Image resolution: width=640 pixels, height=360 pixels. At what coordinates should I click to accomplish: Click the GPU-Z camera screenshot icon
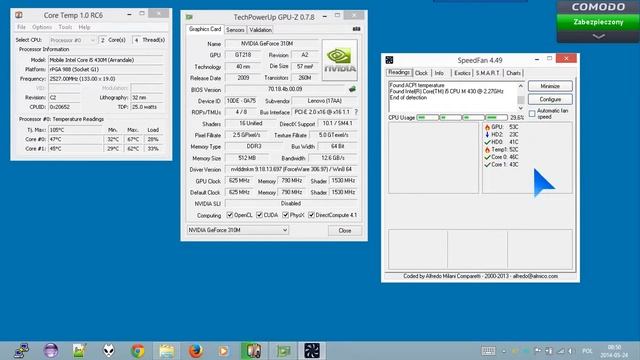[x=356, y=29]
